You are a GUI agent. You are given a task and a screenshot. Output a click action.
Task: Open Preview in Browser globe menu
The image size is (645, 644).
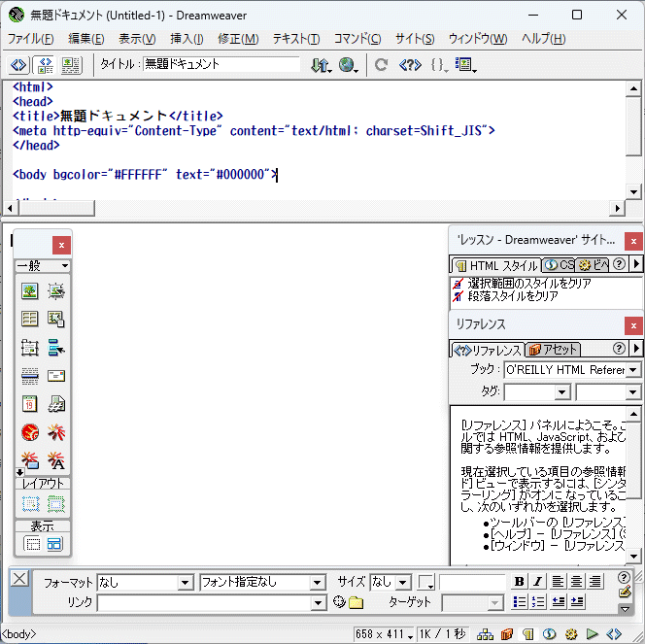click(x=348, y=65)
